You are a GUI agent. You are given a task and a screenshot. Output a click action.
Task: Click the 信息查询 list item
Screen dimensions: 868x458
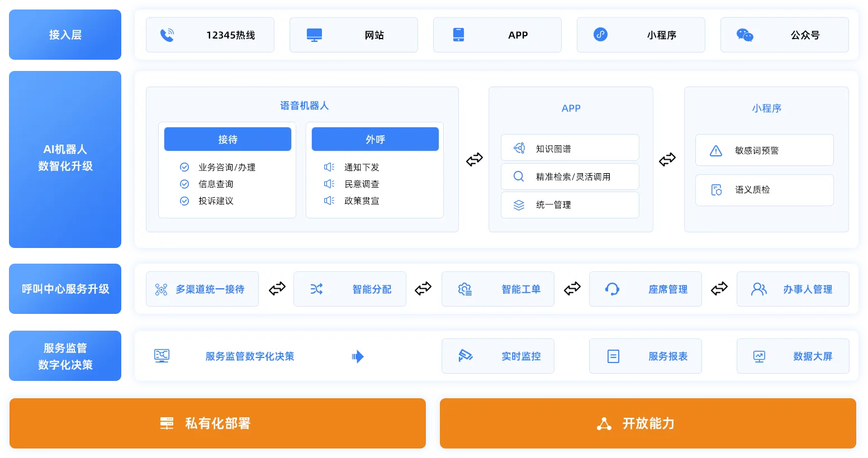click(216, 184)
